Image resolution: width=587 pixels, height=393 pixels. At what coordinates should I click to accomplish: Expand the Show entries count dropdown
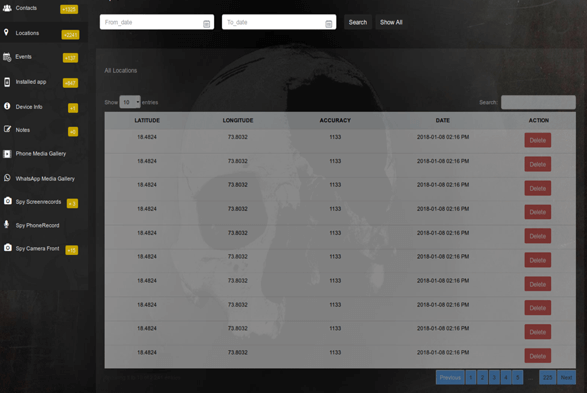tap(130, 102)
